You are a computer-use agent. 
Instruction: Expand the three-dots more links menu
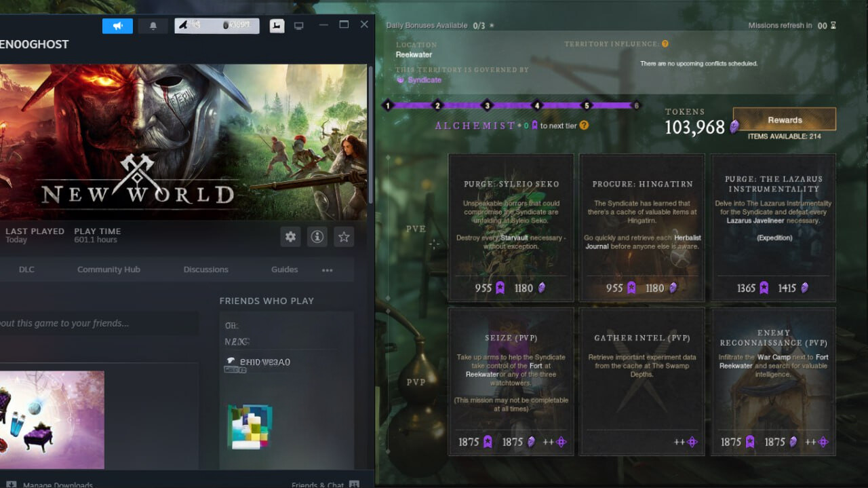[328, 270]
